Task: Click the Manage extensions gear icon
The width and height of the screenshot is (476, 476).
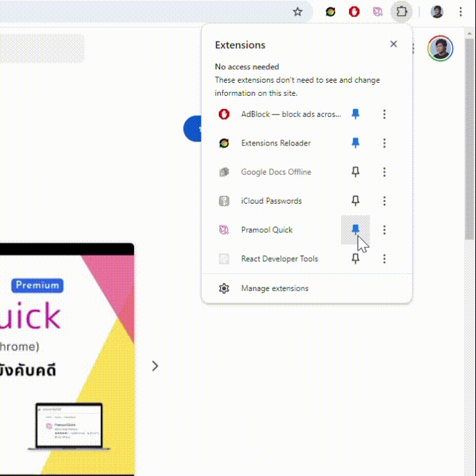Action: coord(224,288)
